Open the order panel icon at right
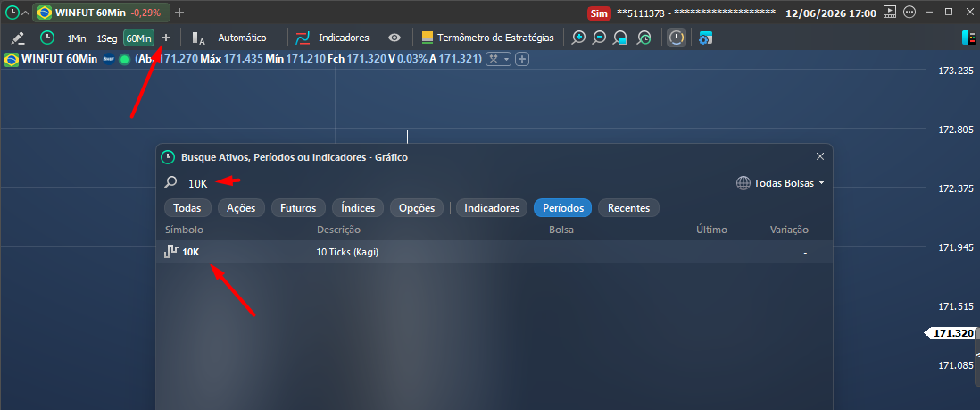The width and height of the screenshot is (980, 410). (x=968, y=38)
